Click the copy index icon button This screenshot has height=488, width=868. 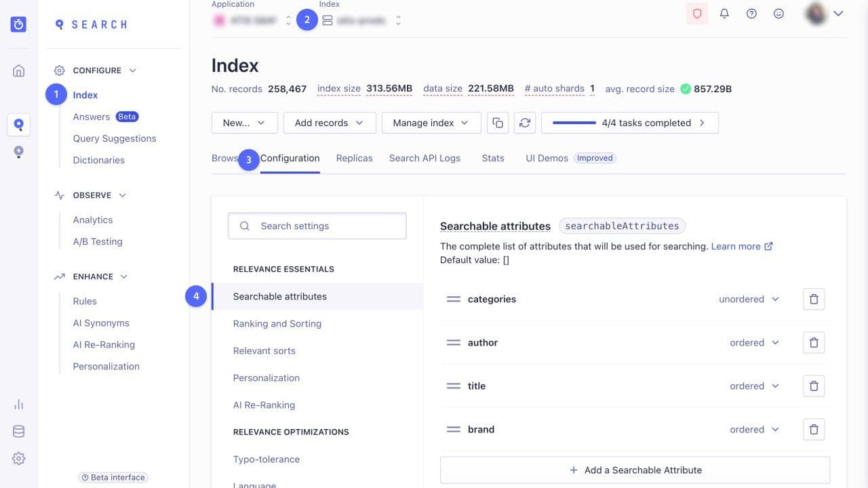(x=498, y=123)
